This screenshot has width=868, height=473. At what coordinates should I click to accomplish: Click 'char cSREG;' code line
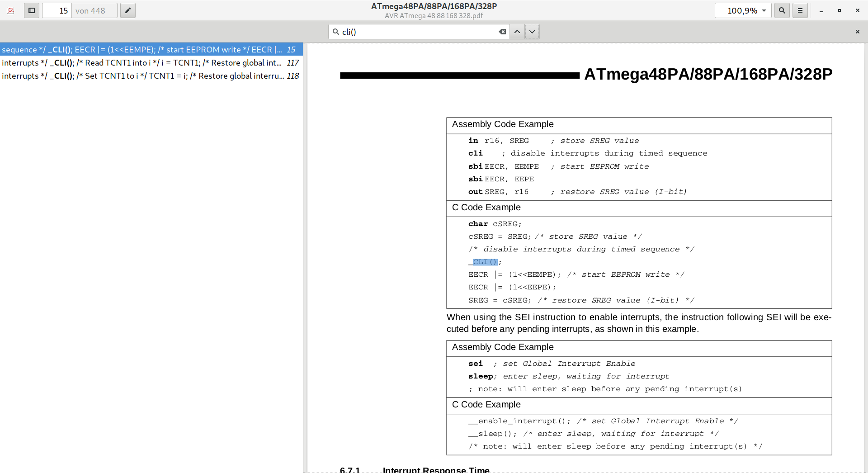pyautogui.click(x=495, y=224)
